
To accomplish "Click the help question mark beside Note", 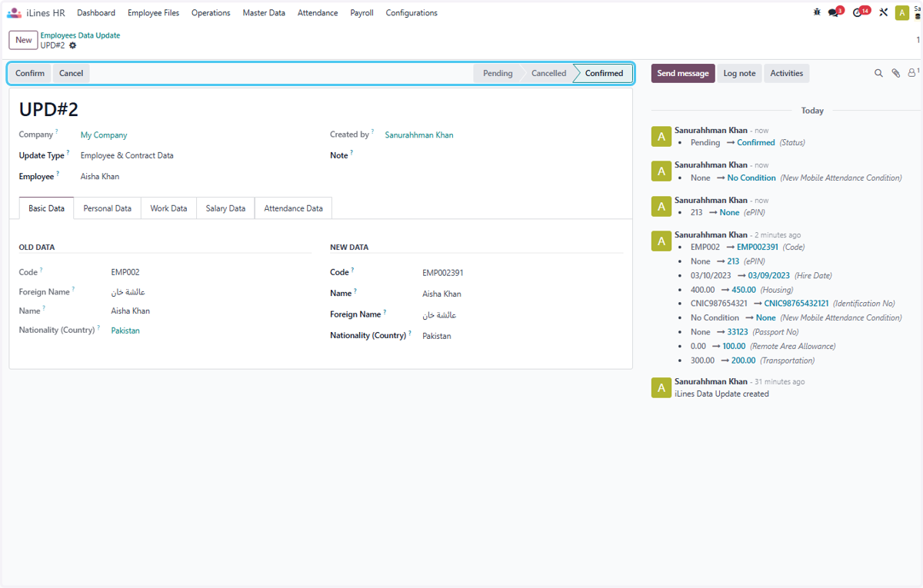I will point(352,153).
